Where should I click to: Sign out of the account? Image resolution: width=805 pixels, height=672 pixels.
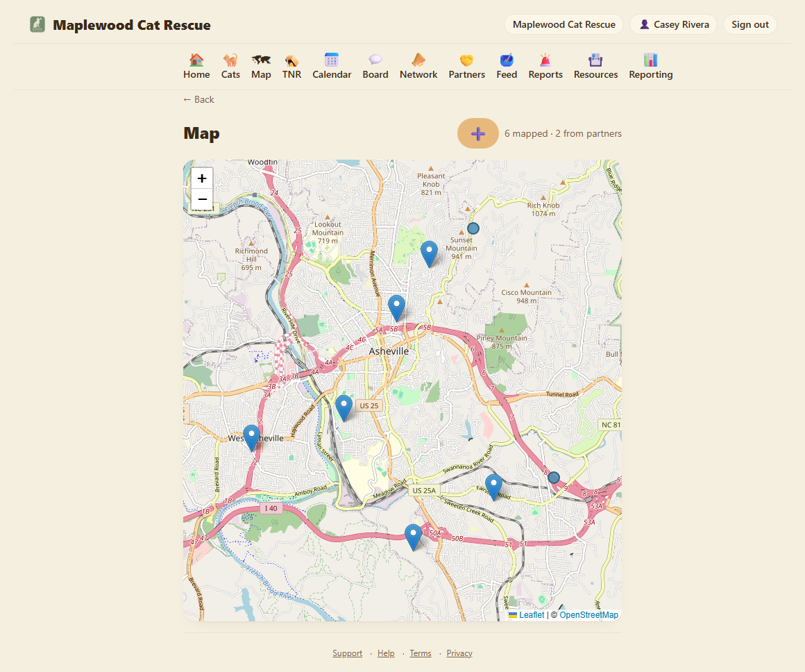(750, 25)
